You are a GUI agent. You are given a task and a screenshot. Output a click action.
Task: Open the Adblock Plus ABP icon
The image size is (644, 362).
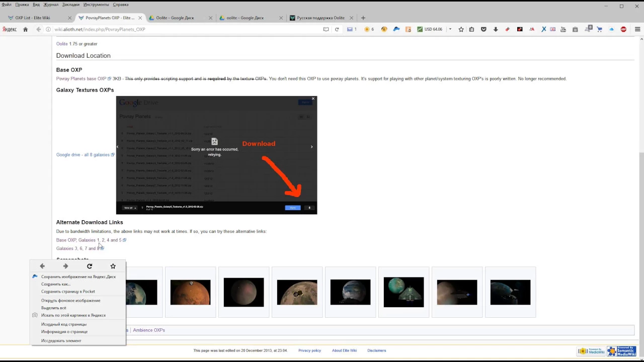pyautogui.click(x=624, y=29)
